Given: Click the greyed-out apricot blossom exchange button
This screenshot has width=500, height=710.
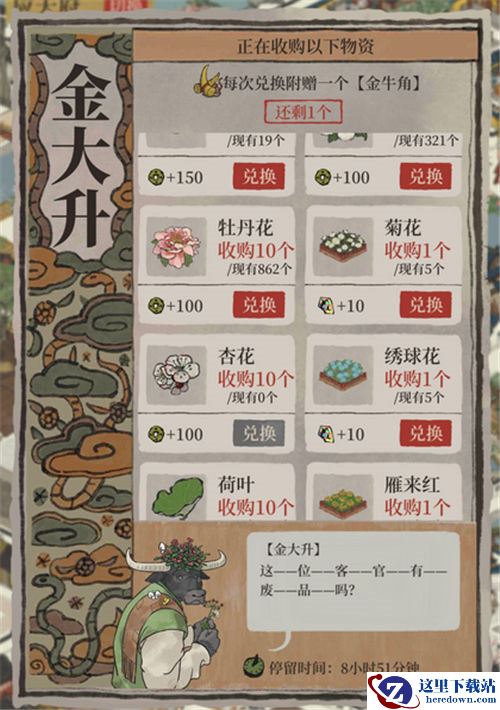Looking at the screenshot, I should coord(259,433).
